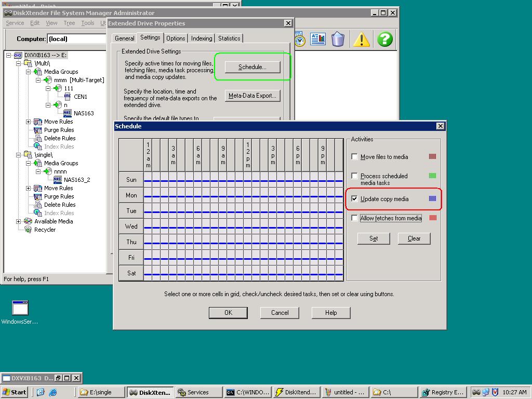The height and width of the screenshot is (399, 532).
Task: Confirm the schedule with OK
Action: (229, 312)
